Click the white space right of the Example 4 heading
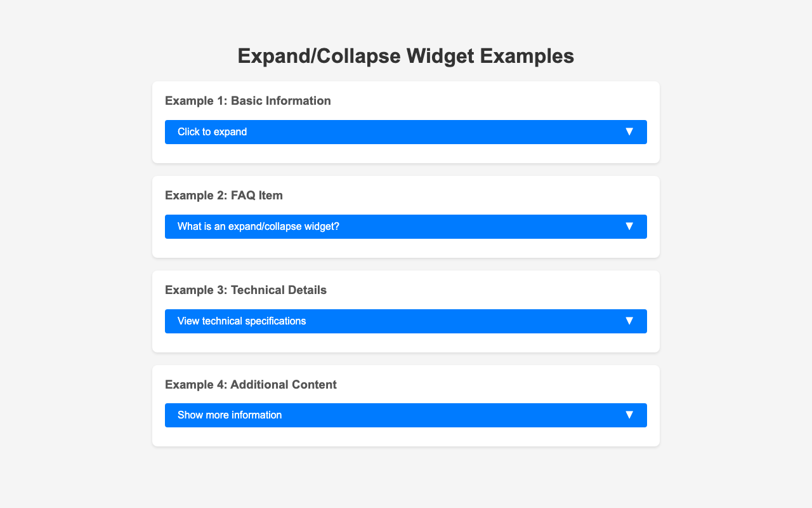812x508 pixels. click(x=495, y=385)
